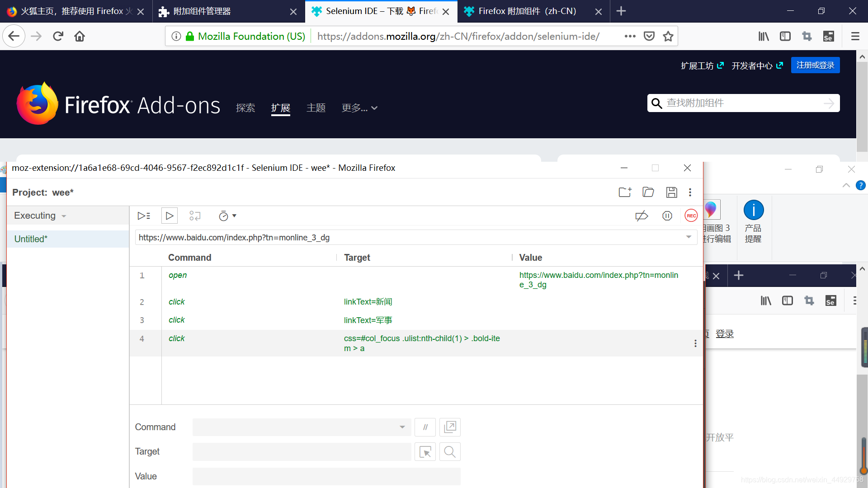Viewport: 868px width, 488px height.
Task: Open the 扩展 navigation item
Action: [281, 108]
